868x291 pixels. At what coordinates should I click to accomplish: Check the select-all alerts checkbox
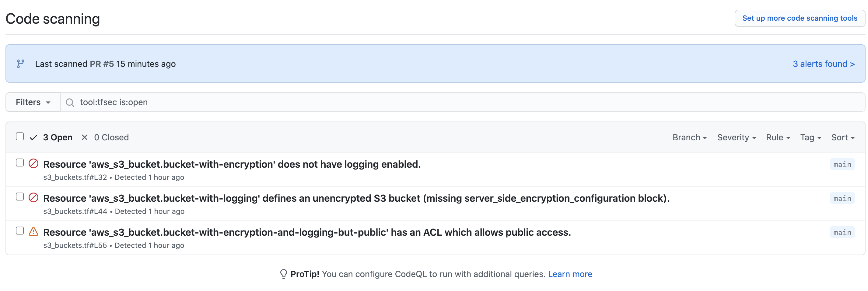(19, 136)
